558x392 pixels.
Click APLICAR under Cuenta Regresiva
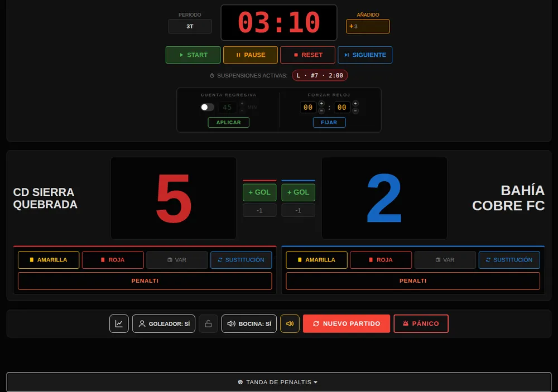[228, 122]
